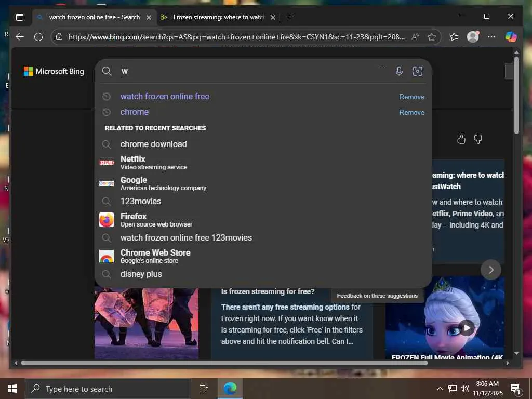Launch Copilot from the Edge toolbar
532x399 pixels.
click(x=511, y=37)
